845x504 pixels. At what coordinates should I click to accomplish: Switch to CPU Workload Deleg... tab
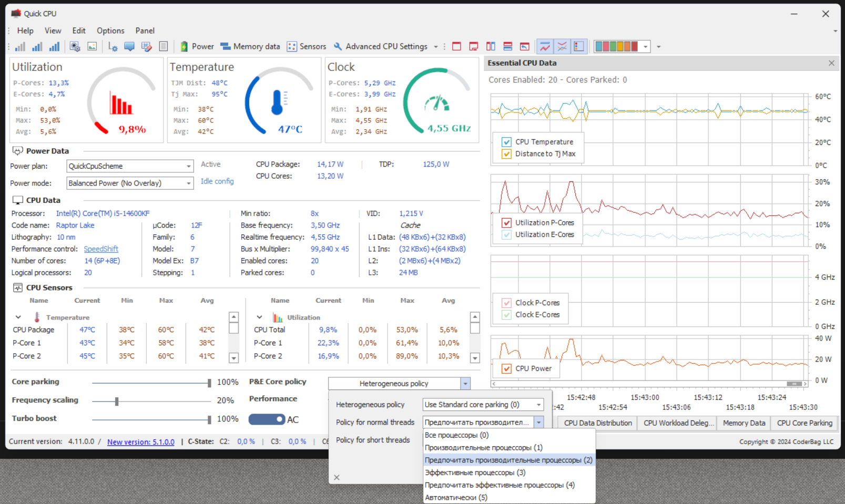click(x=679, y=423)
